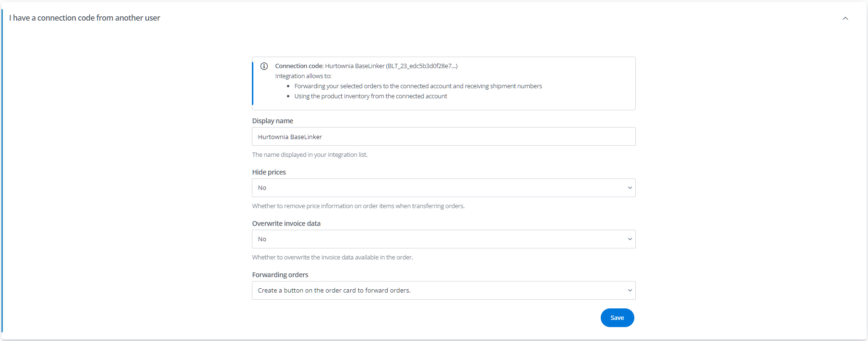868x341 pixels.
Task: Click the 'I have a connection code from another user' heading
Action: pos(84,18)
